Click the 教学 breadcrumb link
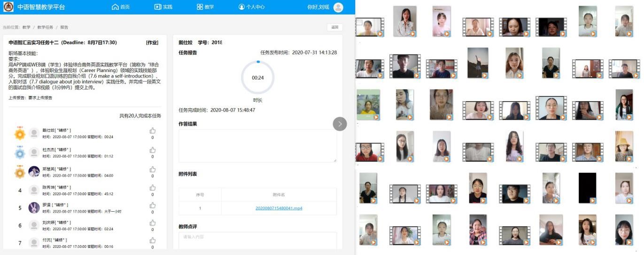Screen dimensions: 644x255 [x=26, y=27]
